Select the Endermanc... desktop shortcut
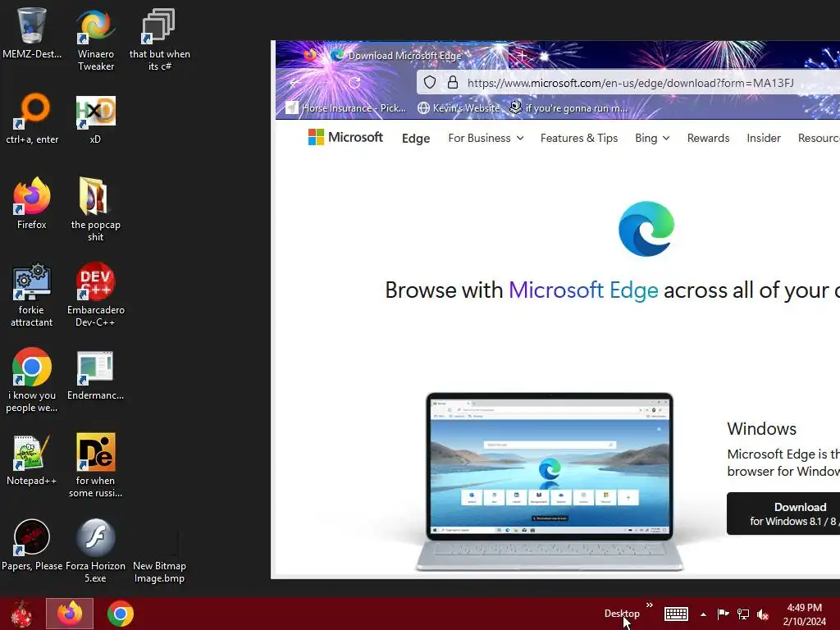Image resolution: width=840 pixels, height=630 pixels. point(95,375)
